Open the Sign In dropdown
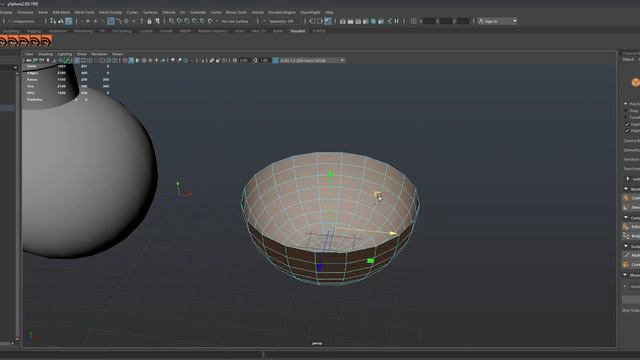Screen dimensions: 640x360 point(497,21)
